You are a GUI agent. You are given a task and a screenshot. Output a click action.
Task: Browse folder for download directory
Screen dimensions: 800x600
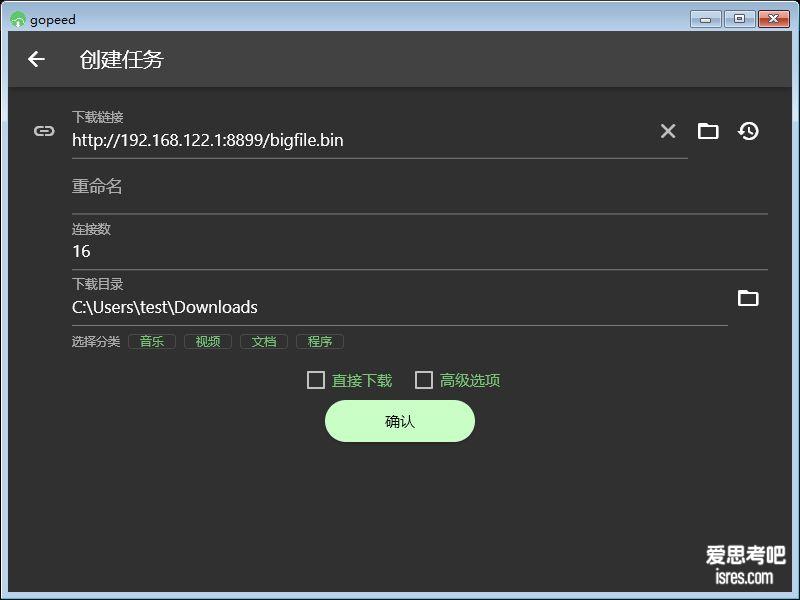pyautogui.click(x=748, y=298)
